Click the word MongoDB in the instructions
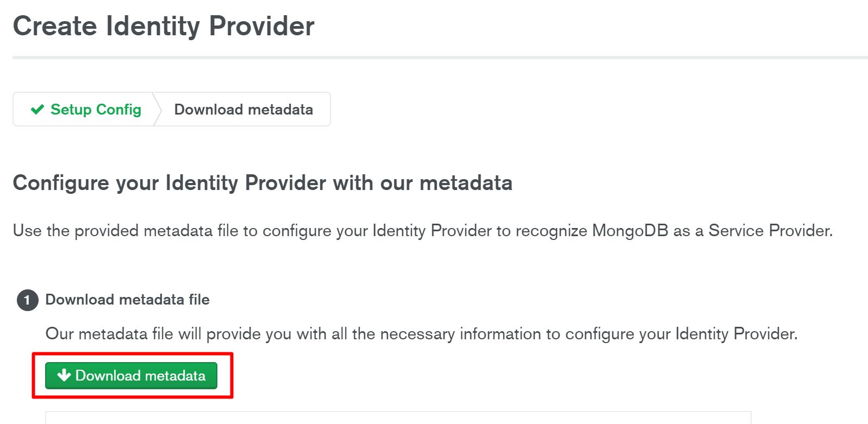Screen dimensions: 868x424 630,231
